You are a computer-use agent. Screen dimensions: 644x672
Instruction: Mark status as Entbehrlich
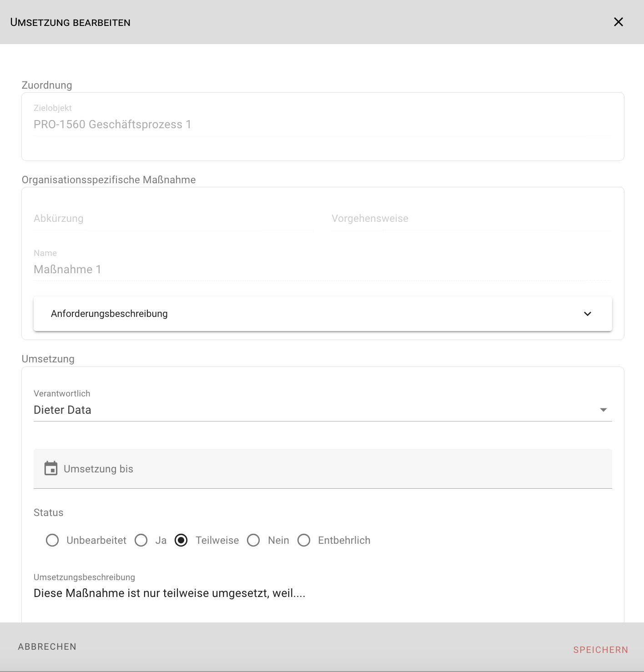(304, 540)
